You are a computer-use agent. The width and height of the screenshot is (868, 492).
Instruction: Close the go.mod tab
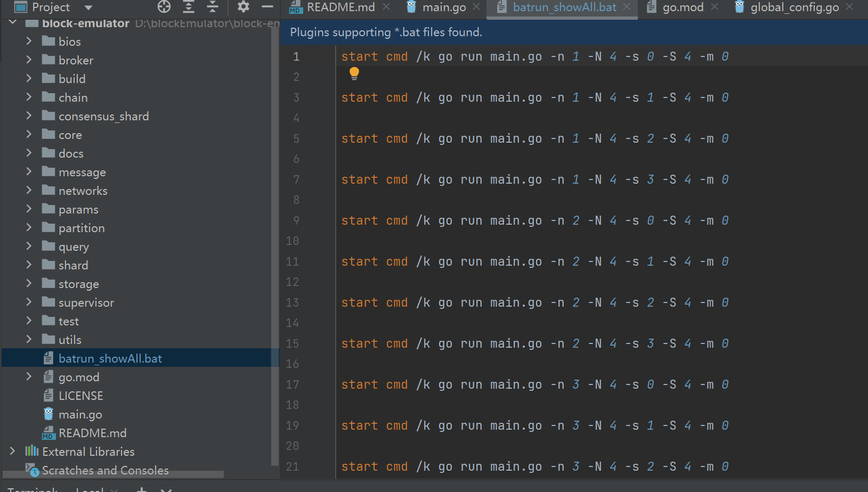(x=715, y=6)
